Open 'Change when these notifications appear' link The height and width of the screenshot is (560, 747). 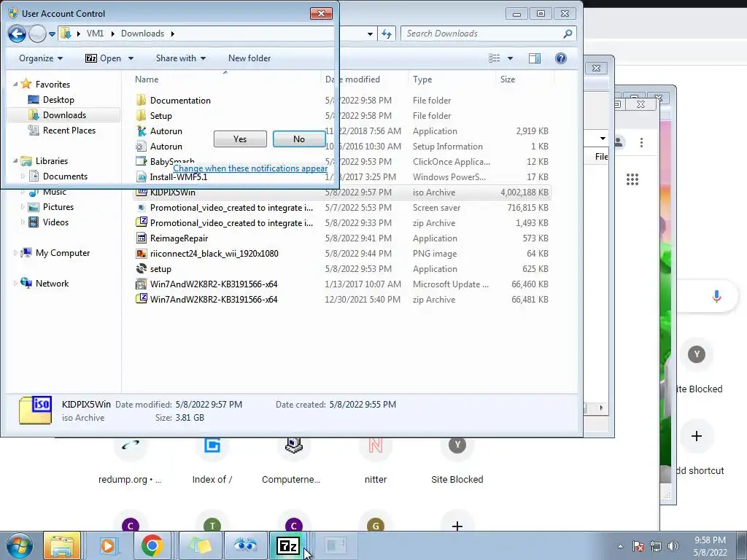coord(250,168)
